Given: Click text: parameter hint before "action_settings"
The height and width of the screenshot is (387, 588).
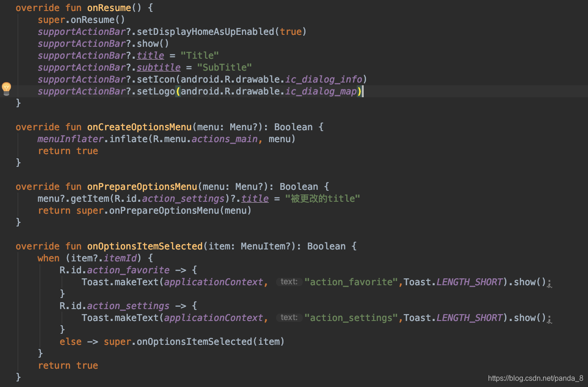Looking at the screenshot, I should (289, 318).
